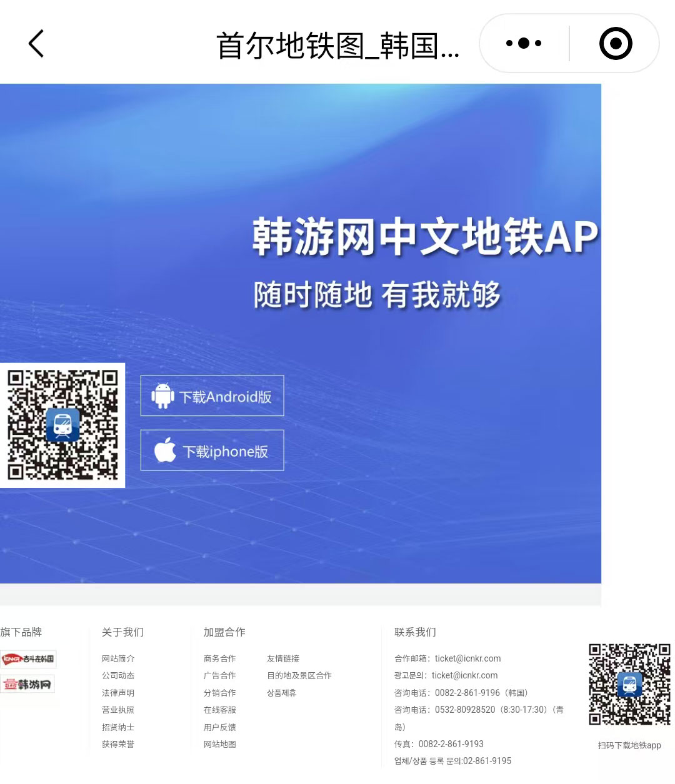Tap the subway app QR code in banner
Screen dimensions: 675x784
tap(62, 425)
